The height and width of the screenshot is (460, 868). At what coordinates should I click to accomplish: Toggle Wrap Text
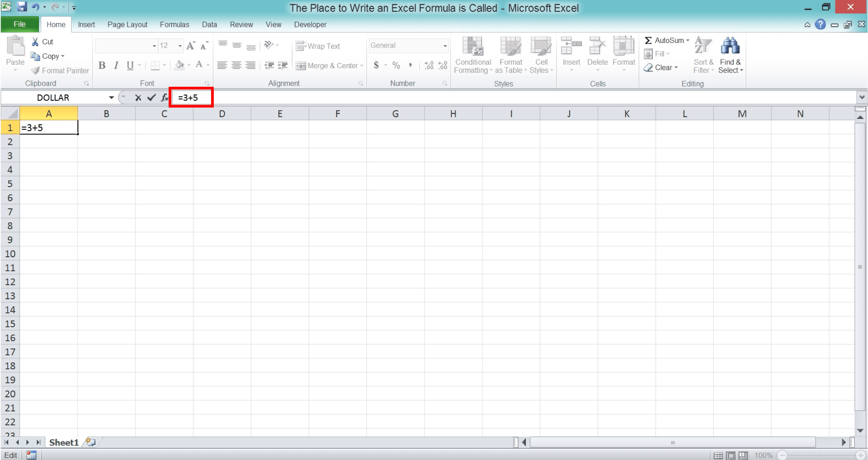[x=318, y=46]
